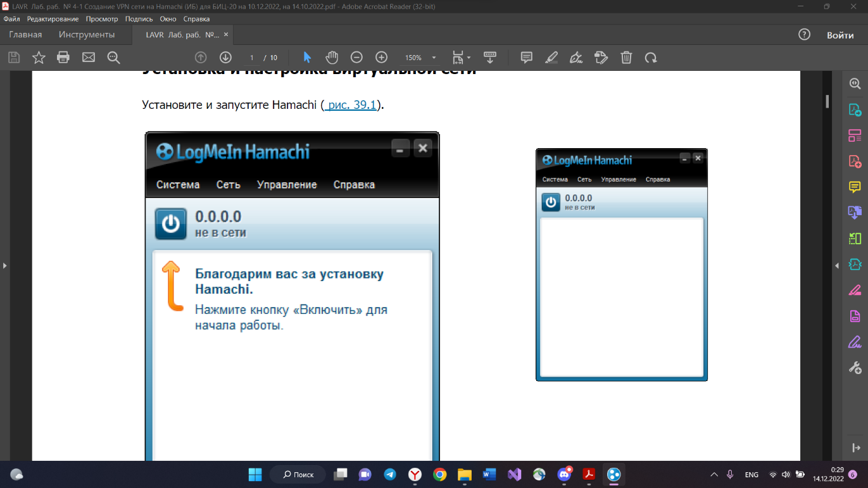Image resolution: width=868 pixels, height=488 pixels.
Task: Open the Редактирование menu
Action: [53, 19]
